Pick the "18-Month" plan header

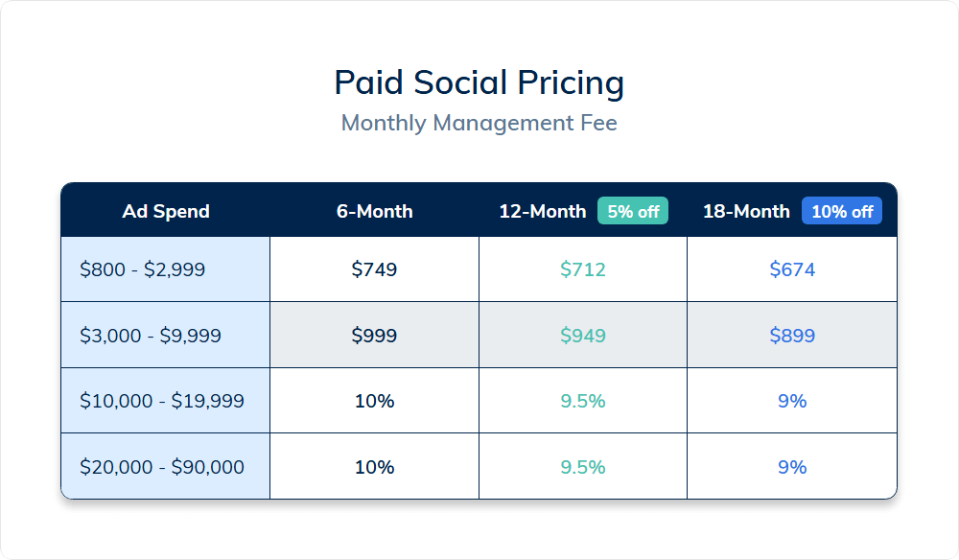tap(746, 211)
